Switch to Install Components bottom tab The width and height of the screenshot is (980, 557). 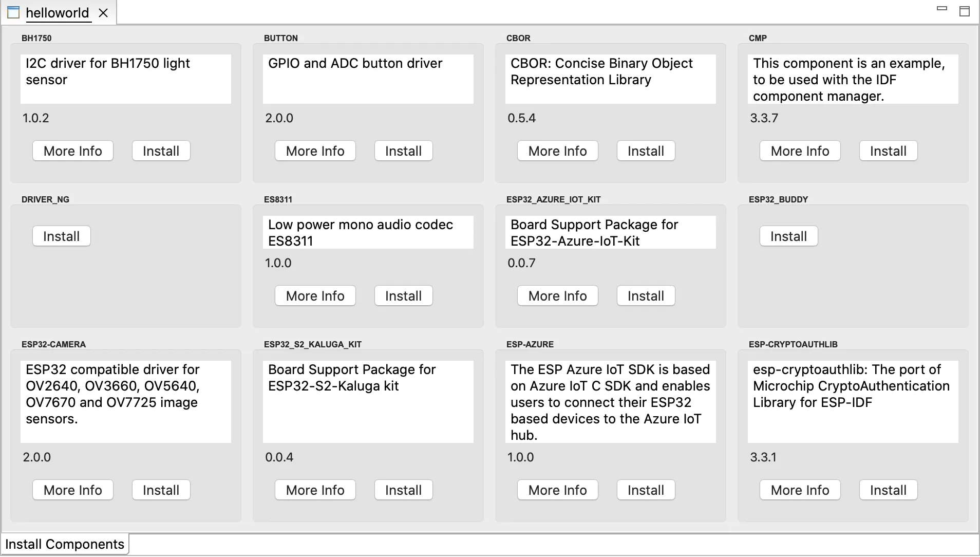[65, 544]
